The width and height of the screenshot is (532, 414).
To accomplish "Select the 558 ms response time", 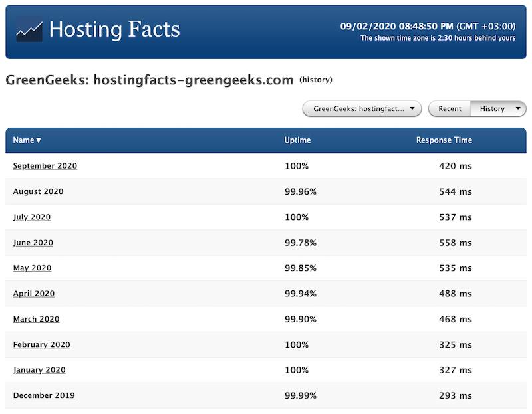I will (456, 243).
